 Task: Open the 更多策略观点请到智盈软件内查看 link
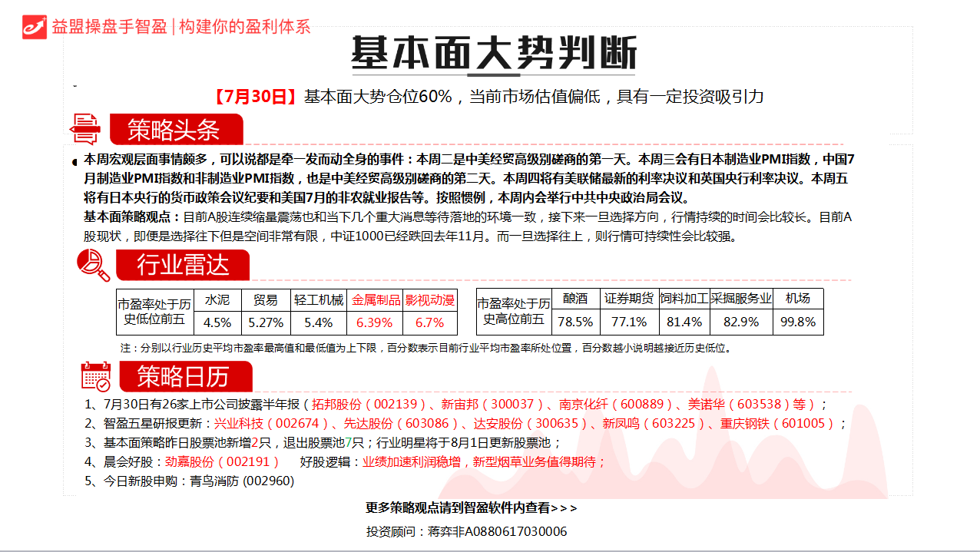pyautogui.click(x=471, y=507)
